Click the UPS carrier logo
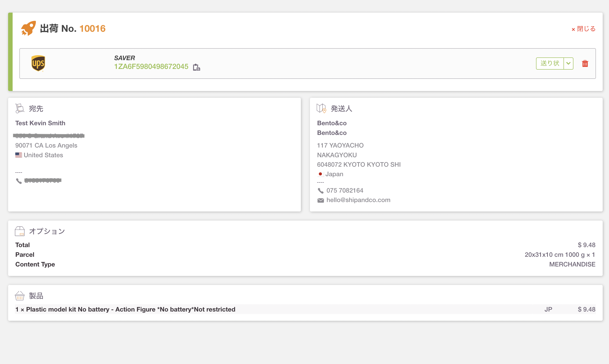The width and height of the screenshot is (609, 364). click(38, 63)
